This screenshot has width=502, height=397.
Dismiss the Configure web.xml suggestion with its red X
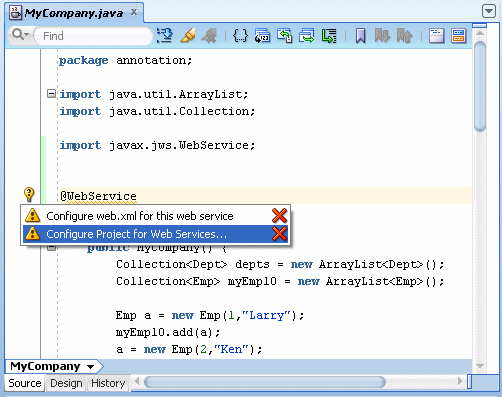click(x=279, y=215)
